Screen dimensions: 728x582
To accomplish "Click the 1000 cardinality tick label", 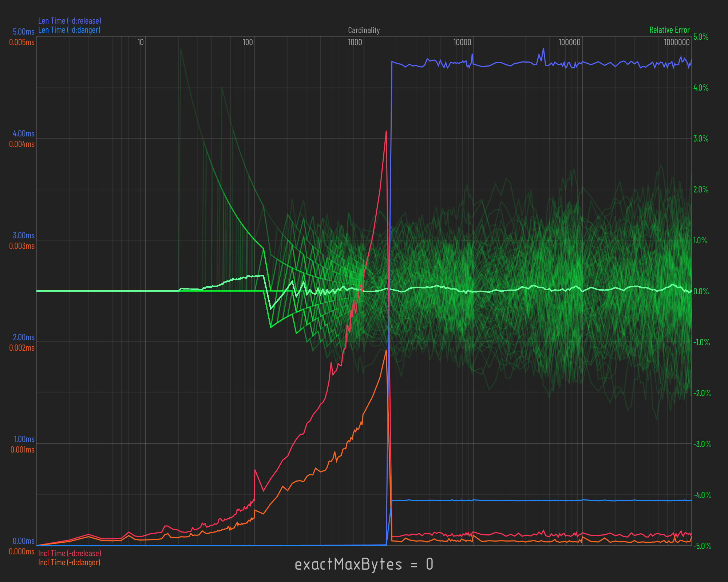I will point(355,42).
